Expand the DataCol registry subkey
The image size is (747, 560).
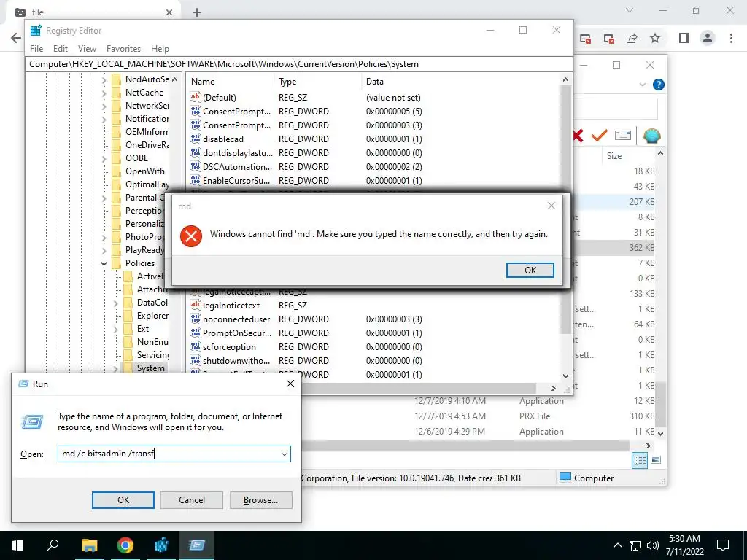pyautogui.click(x=116, y=303)
